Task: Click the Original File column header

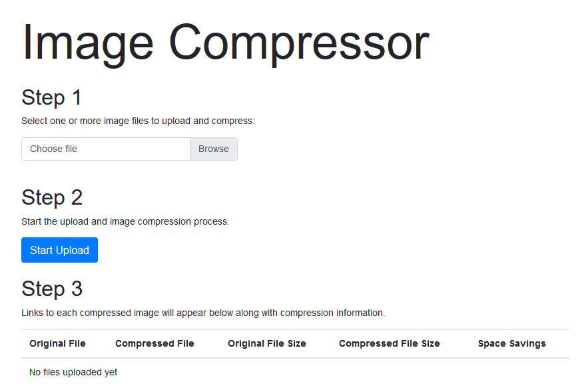Action: [57, 343]
